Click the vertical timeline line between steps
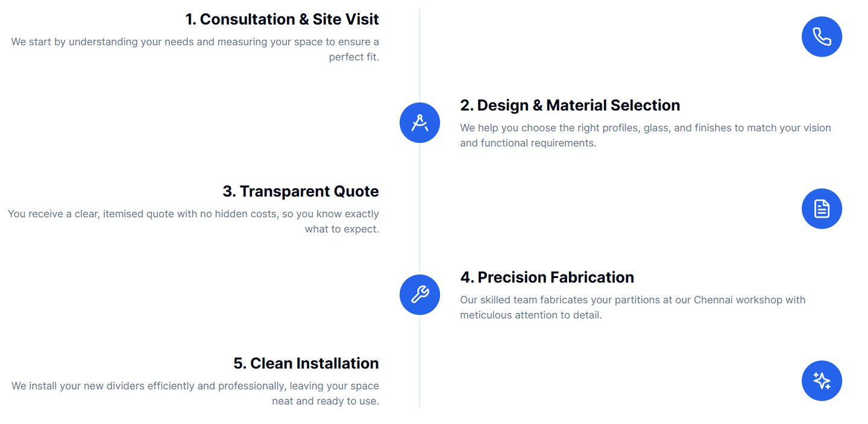The width and height of the screenshot is (868, 424). (x=420, y=209)
